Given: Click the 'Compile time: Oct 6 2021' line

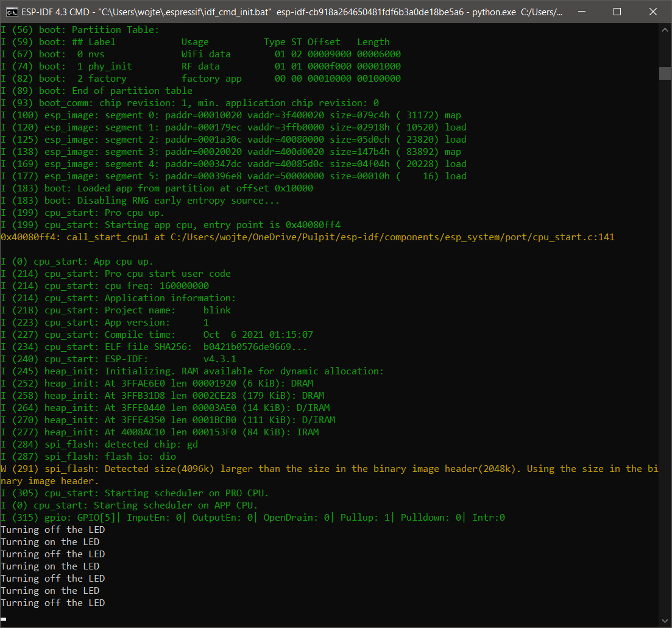Looking at the screenshot, I should 157,335.
